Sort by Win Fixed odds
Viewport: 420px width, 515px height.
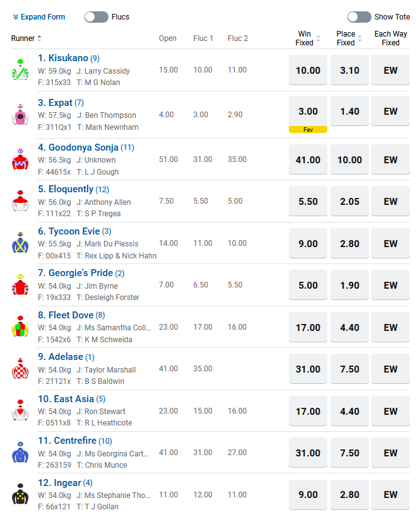pos(308,38)
